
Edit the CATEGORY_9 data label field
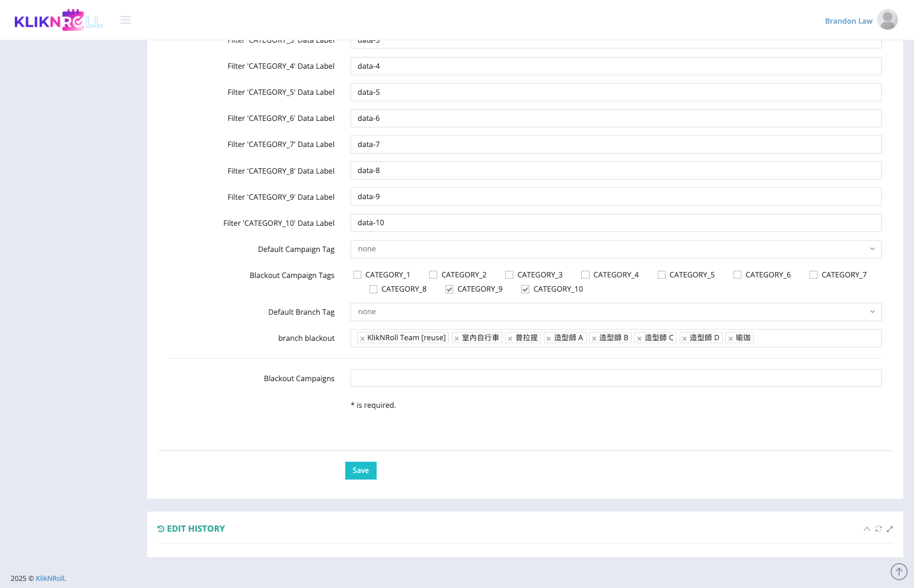616,196
